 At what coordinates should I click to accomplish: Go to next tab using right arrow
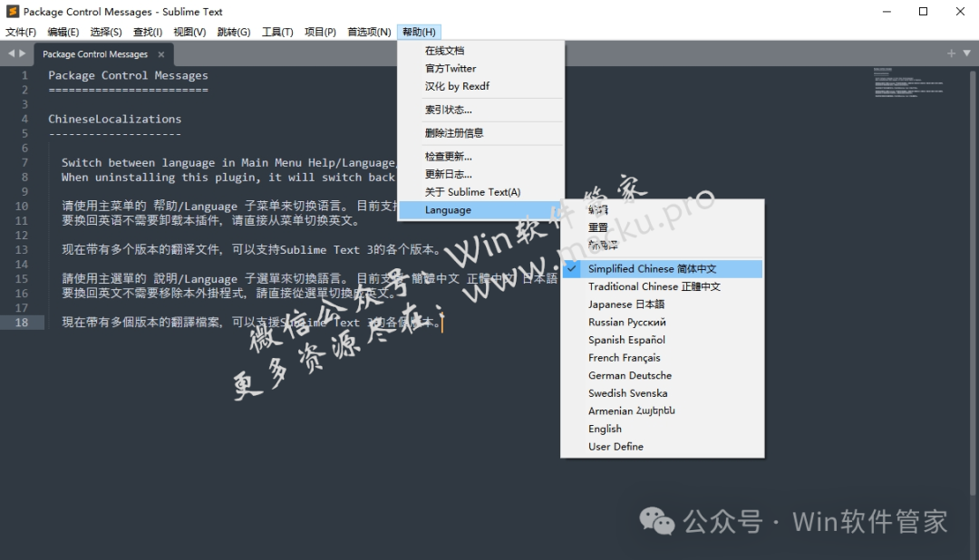tap(23, 53)
